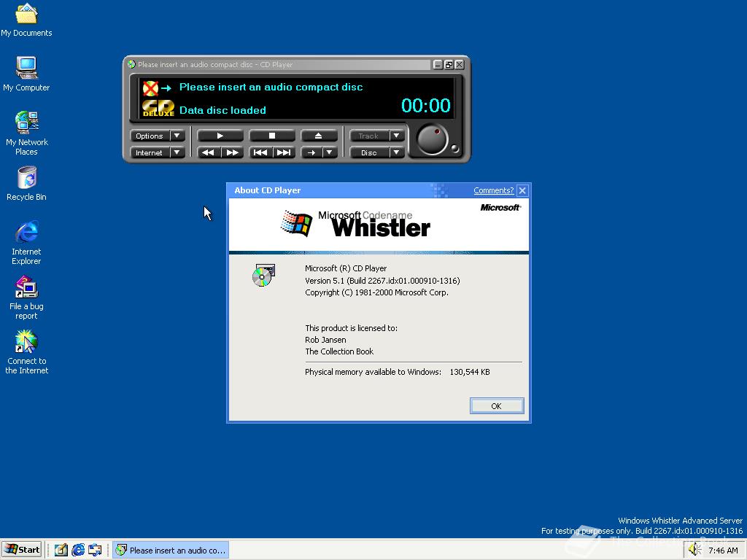Click the Play button in CD Player

point(220,136)
